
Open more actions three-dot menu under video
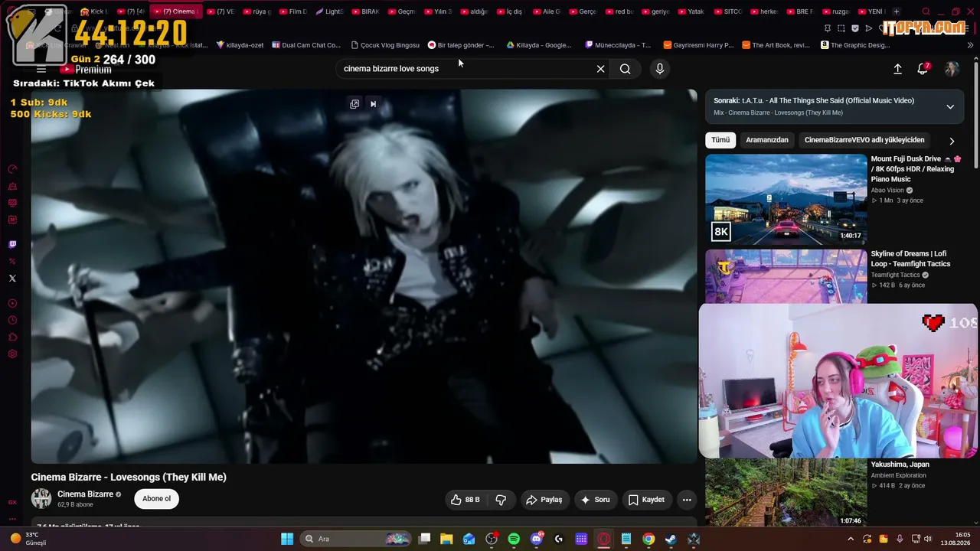(x=687, y=500)
